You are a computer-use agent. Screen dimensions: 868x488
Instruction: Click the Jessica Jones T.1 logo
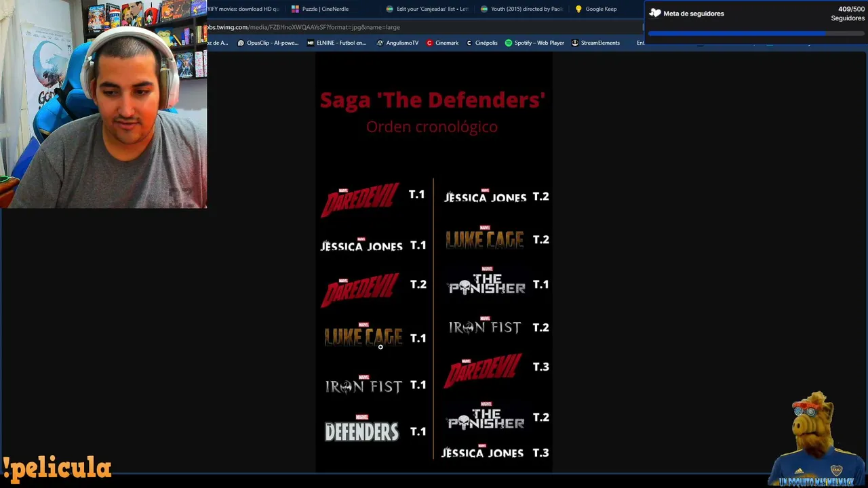pos(361,245)
